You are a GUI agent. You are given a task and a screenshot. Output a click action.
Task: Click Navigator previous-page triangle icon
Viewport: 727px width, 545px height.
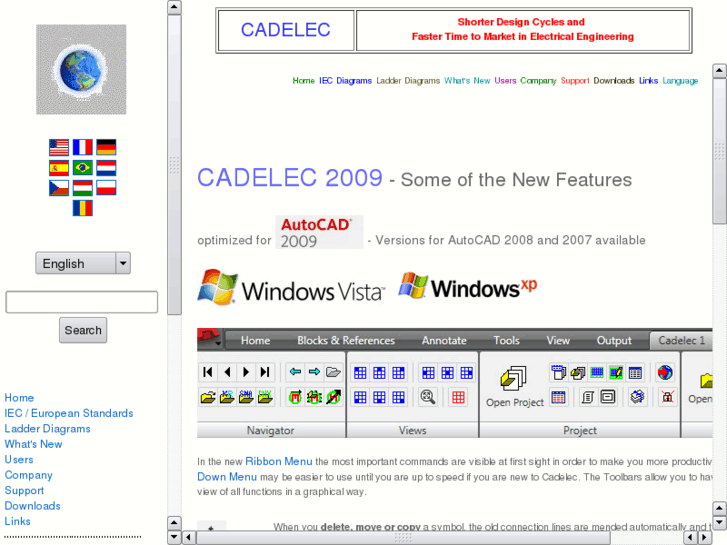227,372
